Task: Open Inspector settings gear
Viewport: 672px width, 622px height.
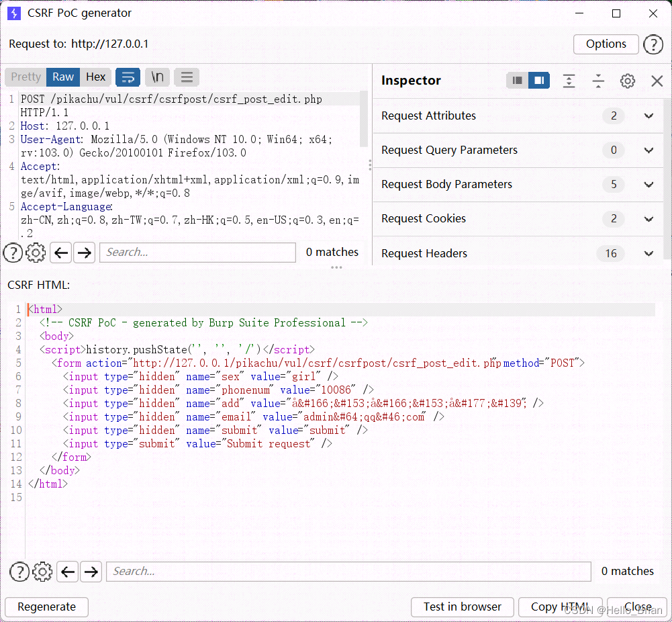Action: pyautogui.click(x=628, y=81)
